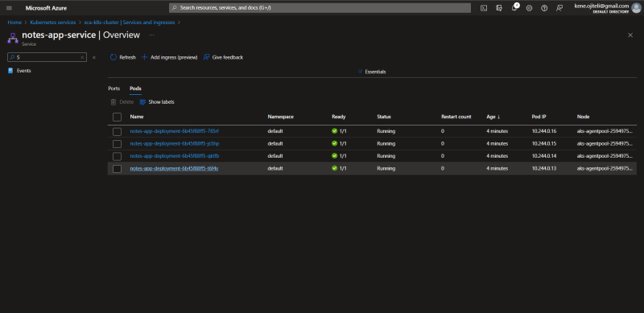The image size is (644, 313).
Task: Open the directories and subscriptions filter icon
Action: point(499,8)
